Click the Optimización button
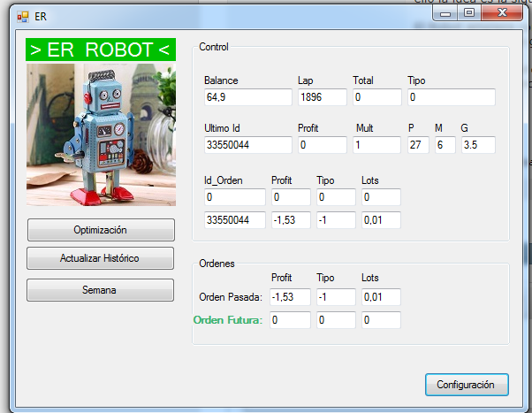 click(101, 230)
